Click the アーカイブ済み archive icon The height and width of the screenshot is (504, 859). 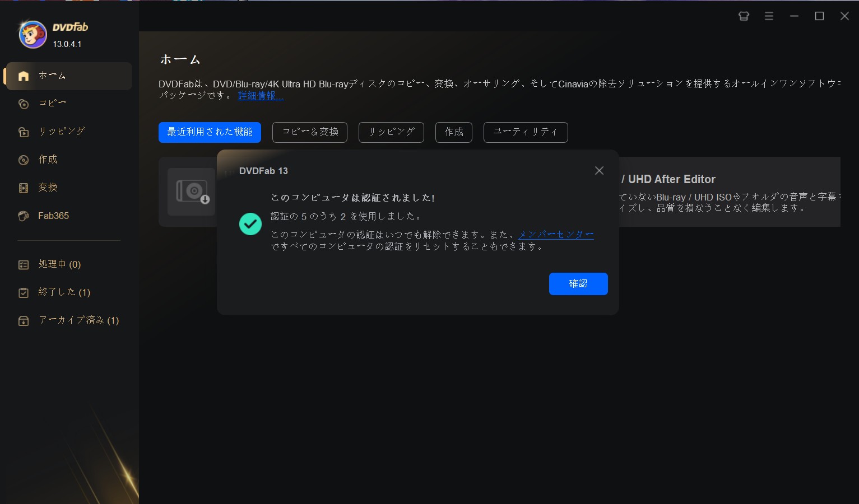[x=24, y=321]
